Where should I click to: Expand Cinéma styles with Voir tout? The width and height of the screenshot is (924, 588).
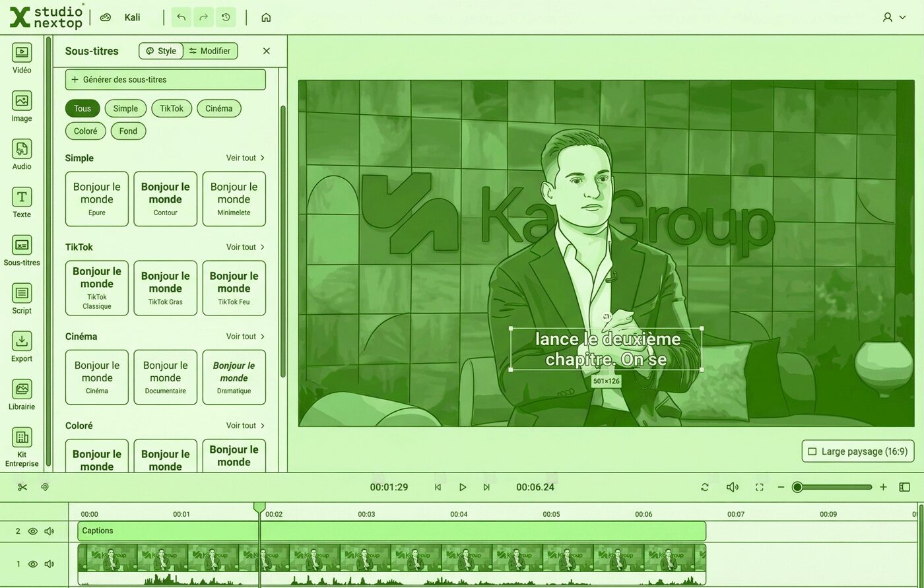(245, 337)
